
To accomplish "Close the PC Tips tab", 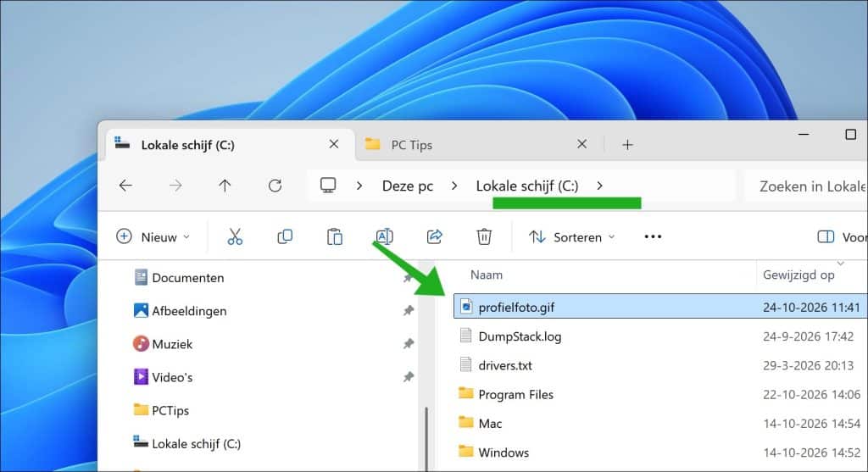I will (581, 144).
